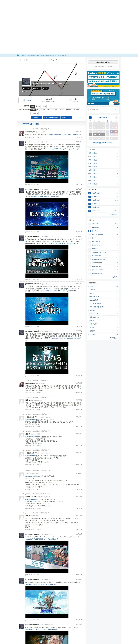
Task: Show すべて tweets filter
Action: point(33,110)
